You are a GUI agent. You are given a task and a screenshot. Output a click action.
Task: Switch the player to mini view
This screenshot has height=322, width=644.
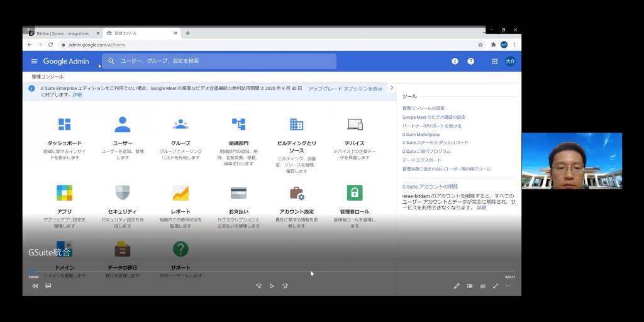tap(469, 286)
